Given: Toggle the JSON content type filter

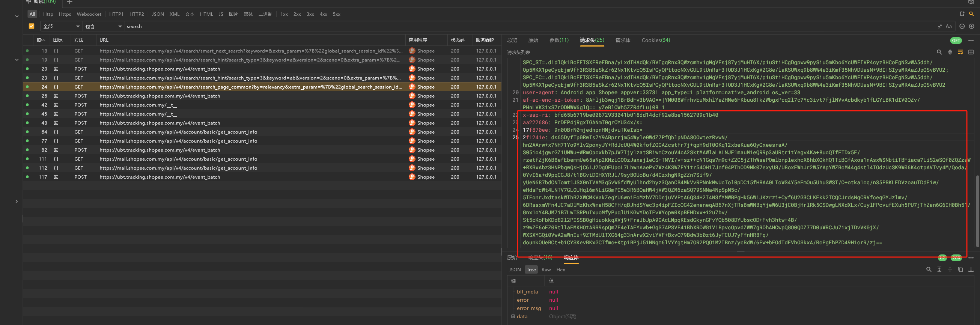Looking at the screenshot, I should click(158, 14).
